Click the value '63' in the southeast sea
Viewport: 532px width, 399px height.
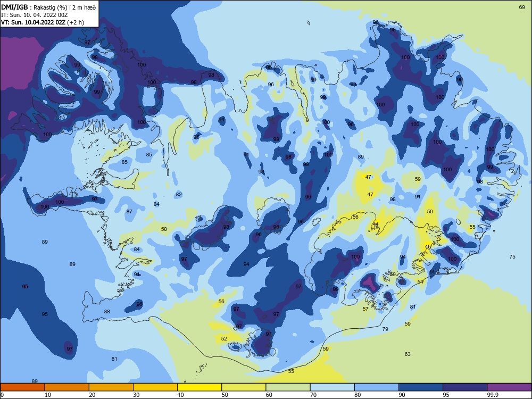pyautogui.click(x=408, y=354)
